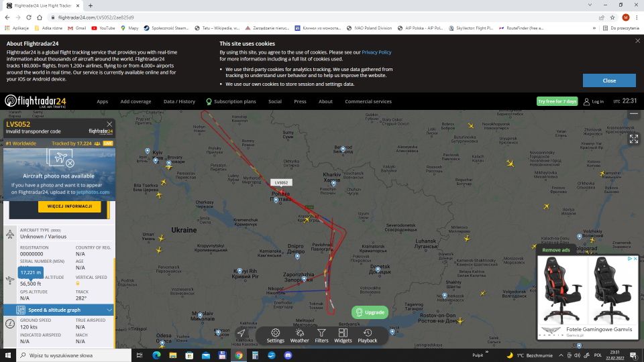The image size is (644, 362).
Task: Open the Social menu
Action: [x=275, y=101]
